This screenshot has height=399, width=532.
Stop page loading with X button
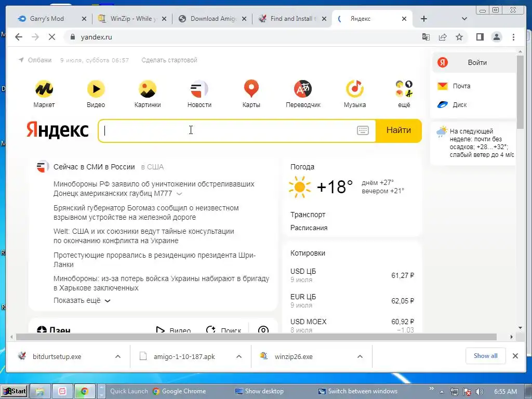tap(52, 37)
